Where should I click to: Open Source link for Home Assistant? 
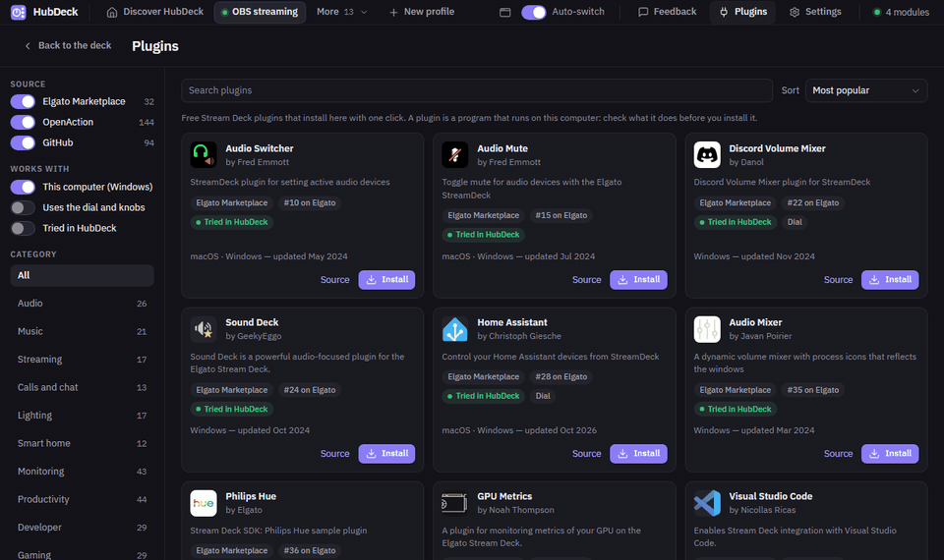tap(586, 454)
